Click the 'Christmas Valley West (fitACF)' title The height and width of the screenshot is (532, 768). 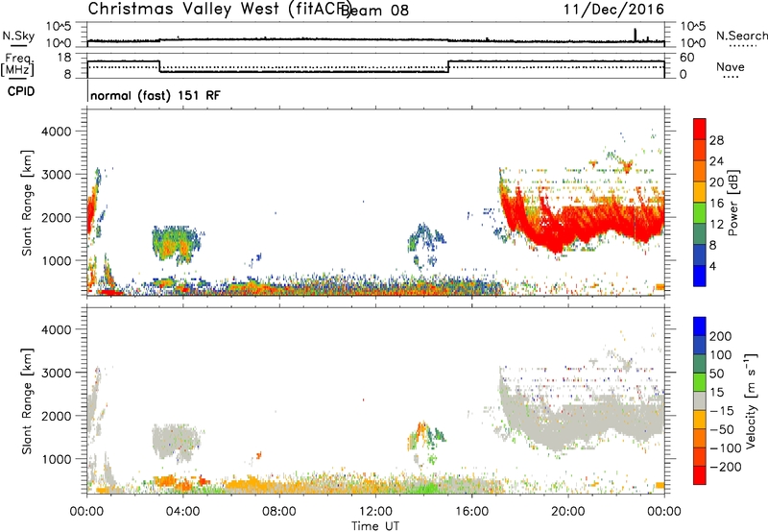[219, 10]
